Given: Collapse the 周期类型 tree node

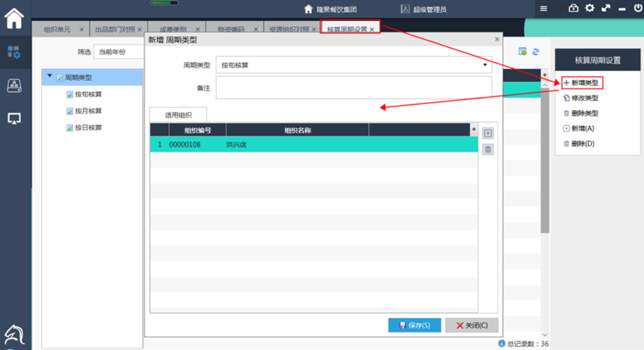Looking at the screenshot, I should point(50,77).
